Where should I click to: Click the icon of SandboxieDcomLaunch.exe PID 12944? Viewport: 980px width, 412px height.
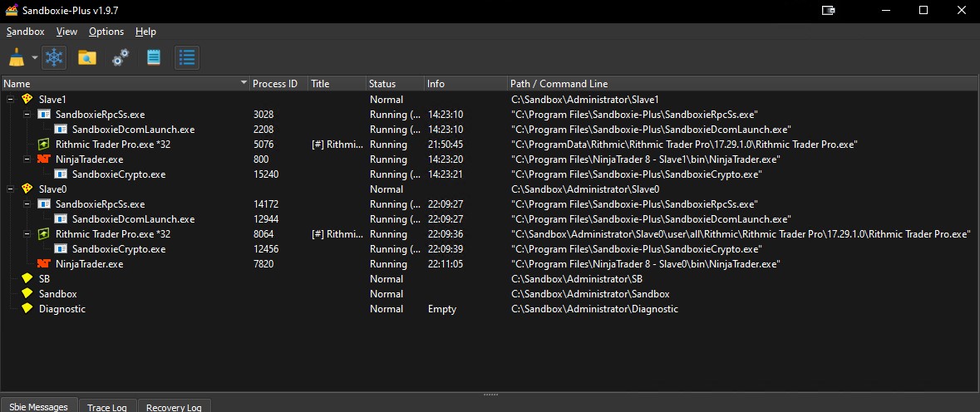tap(61, 219)
